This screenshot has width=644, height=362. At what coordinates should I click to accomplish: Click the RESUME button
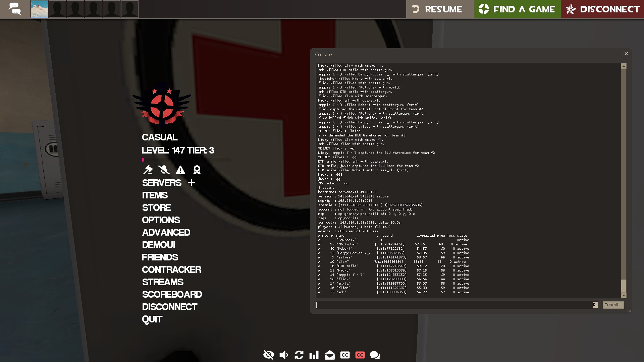440,9
